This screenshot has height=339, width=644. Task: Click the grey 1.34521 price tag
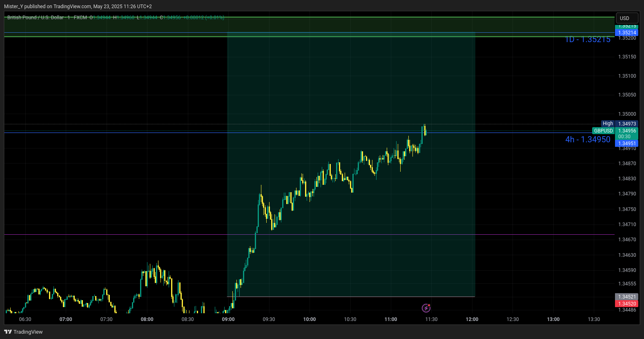pyautogui.click(x=627, y=297)
